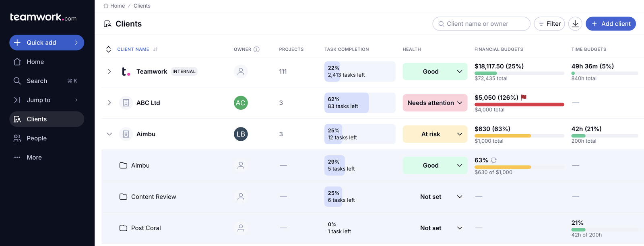
Task: Open the health dropdown for ABC Ltd
Action: click(460, 102)
